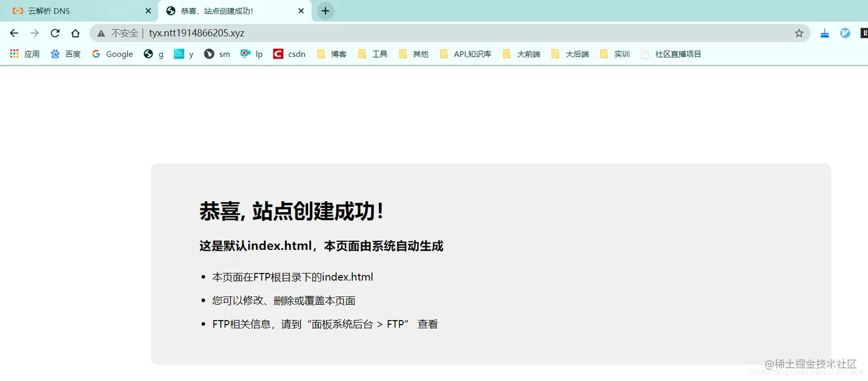The height and width of the screenshot is (381, 868).
Task: Bookmark this page with the star
Action: (799, 33)
